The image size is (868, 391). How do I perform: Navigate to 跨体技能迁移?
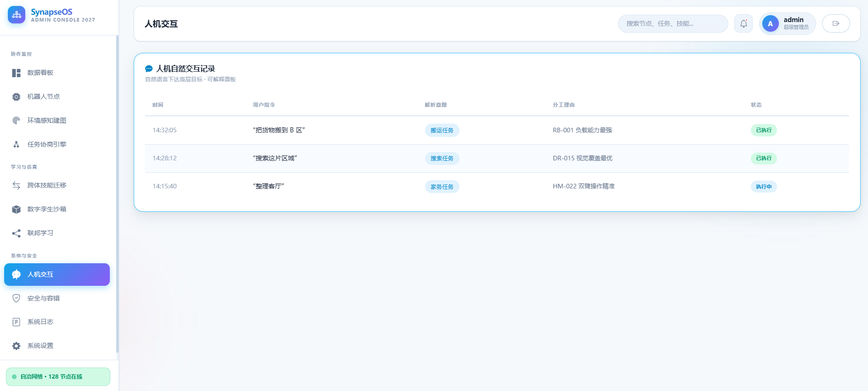pos(57,185)
